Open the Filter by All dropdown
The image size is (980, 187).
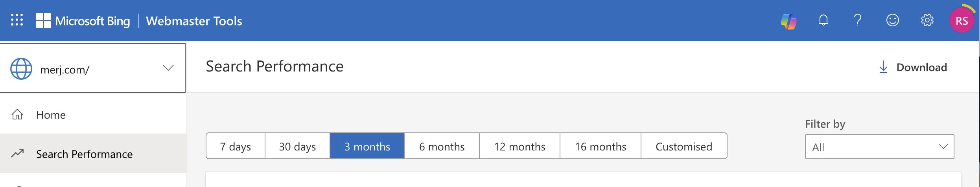879,147
